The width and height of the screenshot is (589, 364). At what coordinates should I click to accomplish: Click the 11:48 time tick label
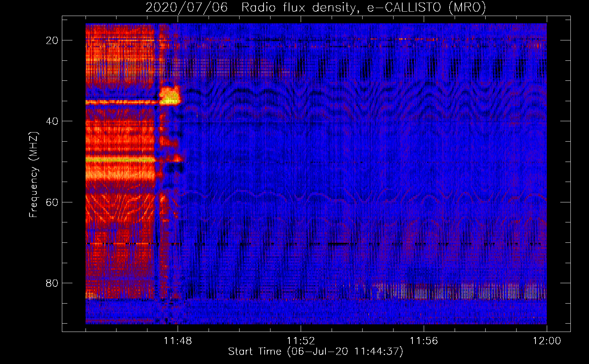point(178,341)
